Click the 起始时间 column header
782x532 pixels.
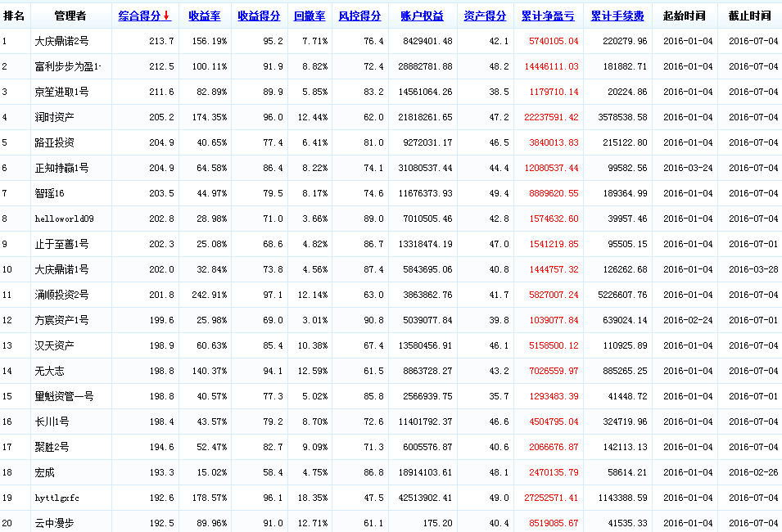[685, 16]
